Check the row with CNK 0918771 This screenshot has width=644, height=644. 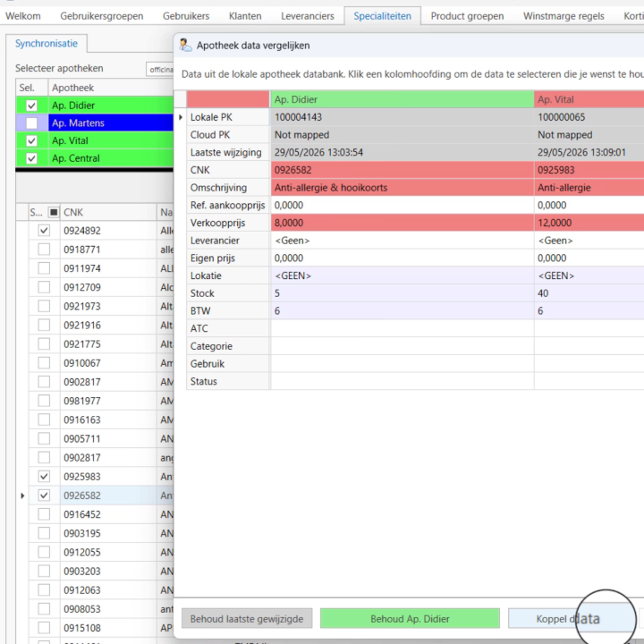pos(44,250)
